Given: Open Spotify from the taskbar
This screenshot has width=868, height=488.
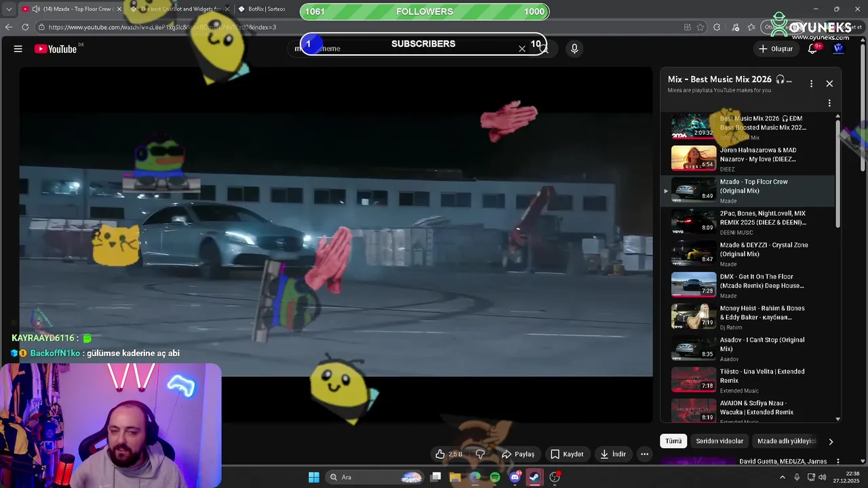Looking at the screenshot, I should coord(495,477).
